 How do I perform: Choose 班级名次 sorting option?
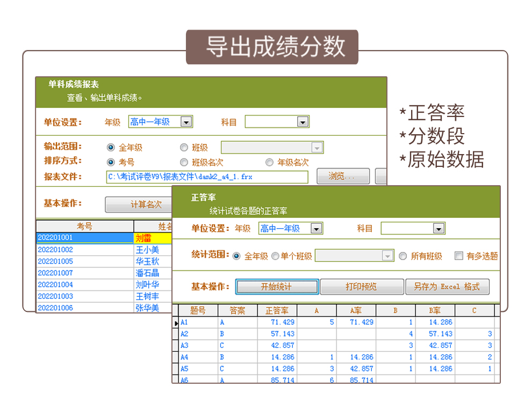[x=184, y=163]
